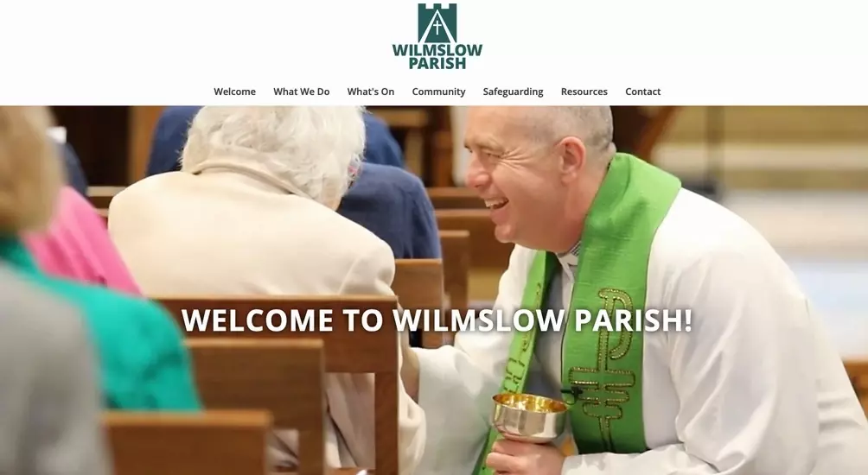Open the What We Do menu
This screenshot has width=868, height=475.
[x=301, y=92]
